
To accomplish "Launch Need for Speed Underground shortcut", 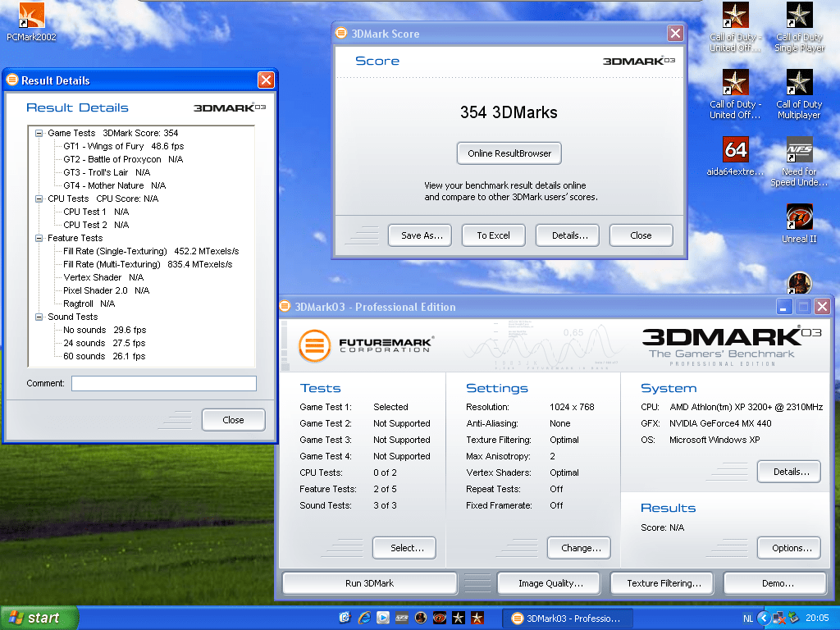I will tap(799, 162).
